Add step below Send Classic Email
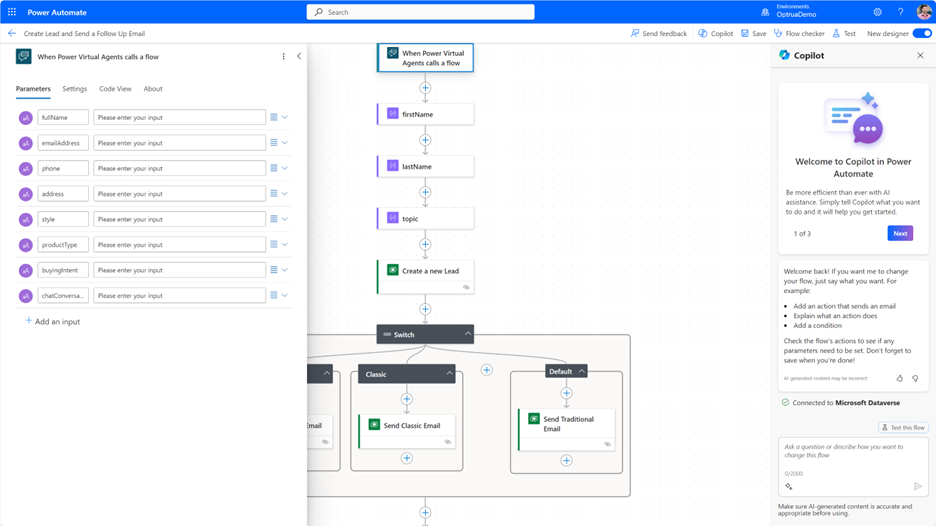 (x=407, y=458)
